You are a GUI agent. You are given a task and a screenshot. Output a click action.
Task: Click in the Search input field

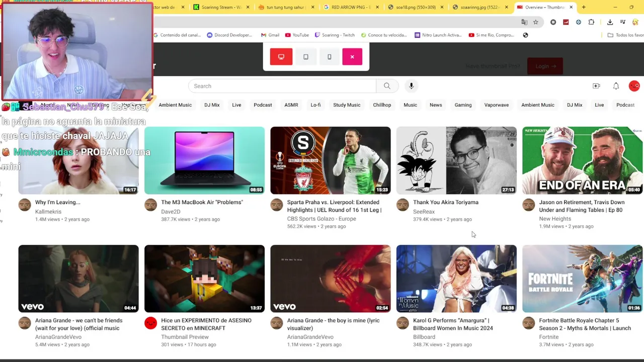point(282,86)
